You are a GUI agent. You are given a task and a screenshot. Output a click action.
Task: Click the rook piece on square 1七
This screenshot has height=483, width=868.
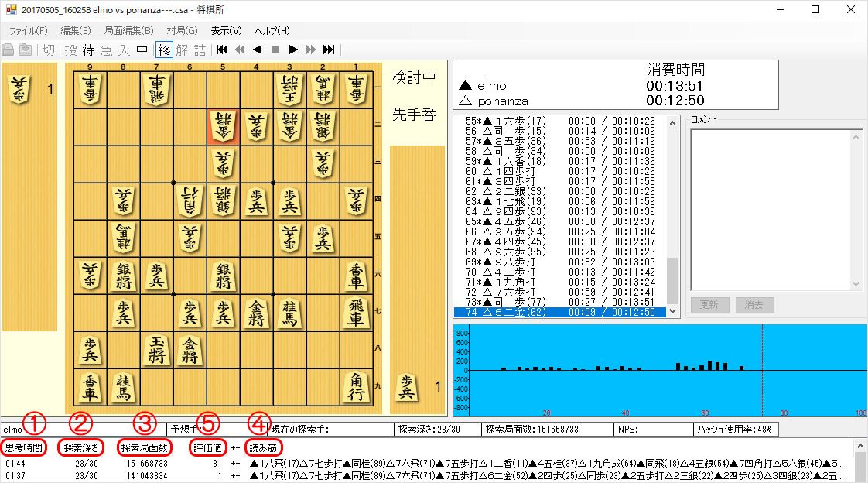[356, 313]
